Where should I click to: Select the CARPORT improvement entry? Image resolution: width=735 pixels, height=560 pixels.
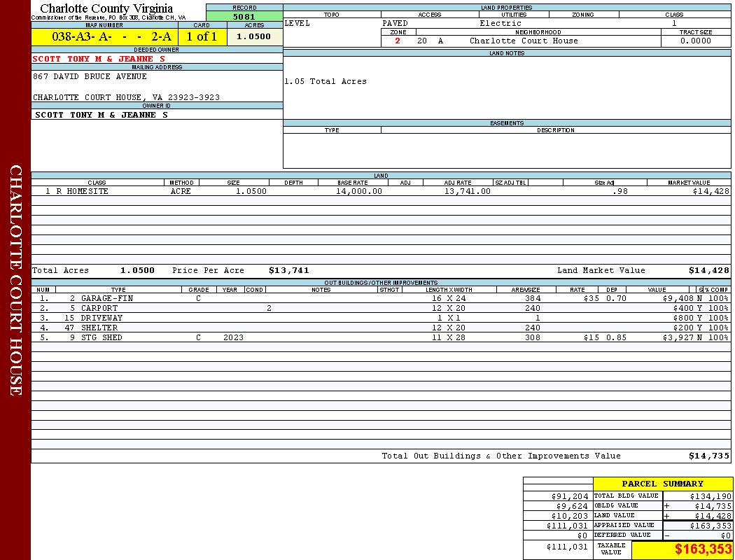(99, 308)
